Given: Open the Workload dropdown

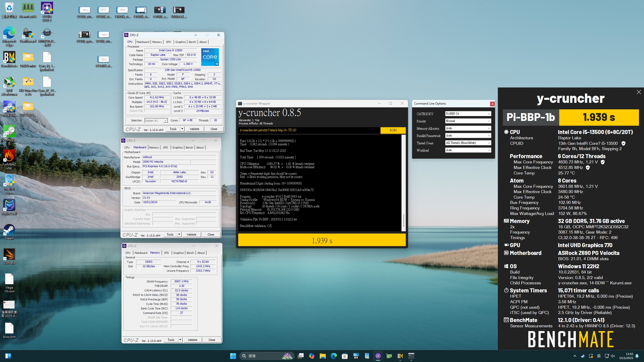Looking at the screenshot, I should click(x=468, y=150).
